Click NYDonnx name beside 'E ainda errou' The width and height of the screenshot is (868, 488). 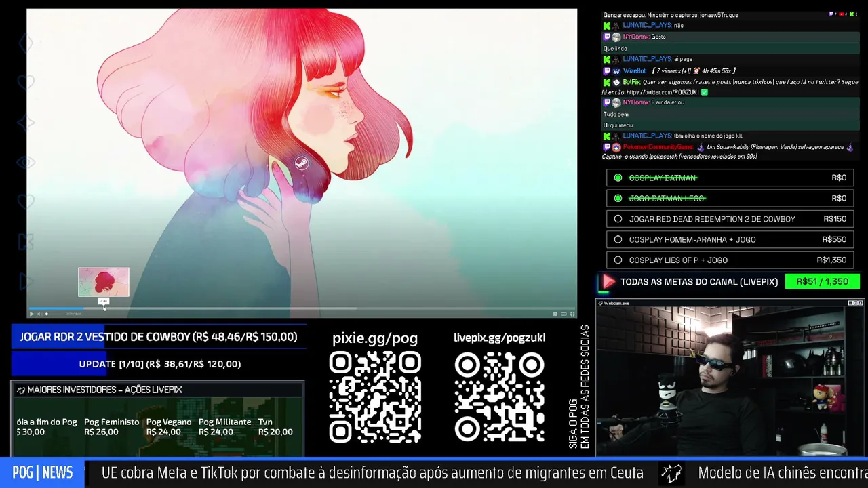635,102
